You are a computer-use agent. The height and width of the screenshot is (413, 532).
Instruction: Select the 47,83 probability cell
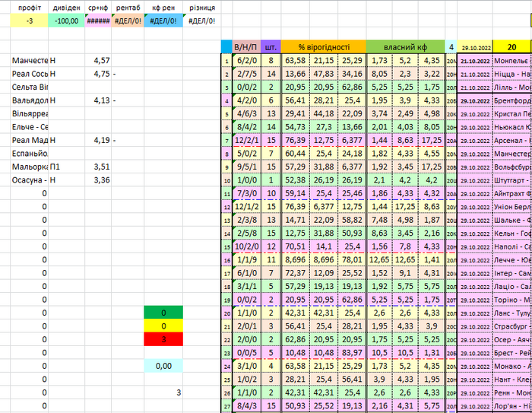[x=323, y=74]
